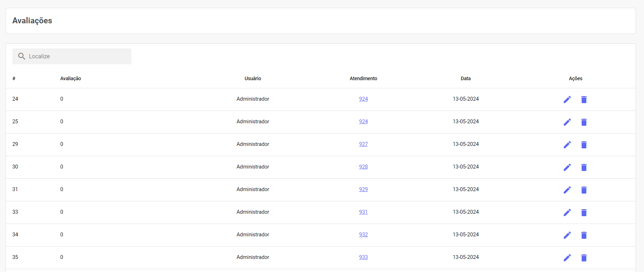Screen dimensions: 644x272
Task: Click the pencil icon in row 33
Action: (x=567, y=213)
